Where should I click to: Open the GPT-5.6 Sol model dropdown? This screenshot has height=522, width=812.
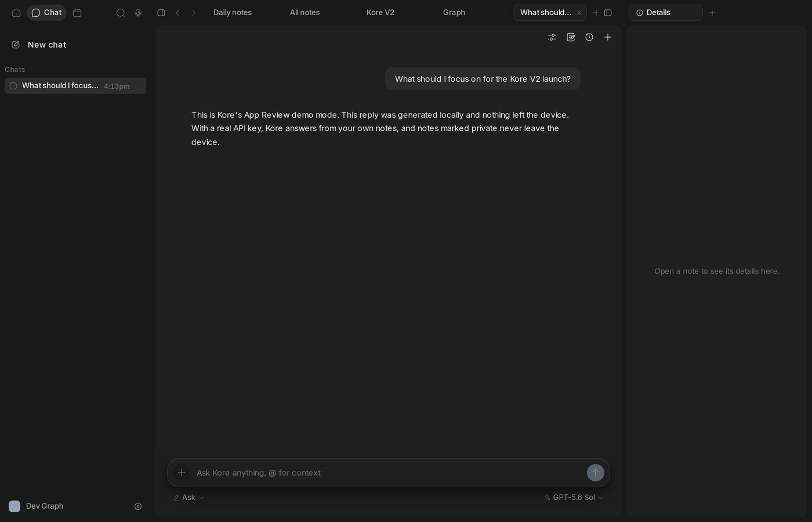(x=574, y=498)
